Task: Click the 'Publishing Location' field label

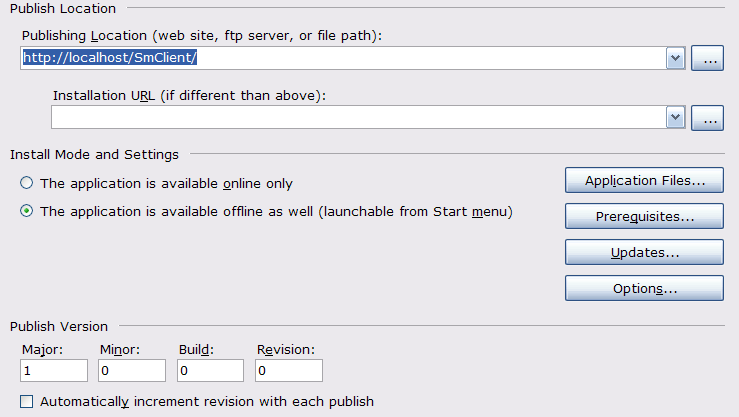Action: [203, 36]
